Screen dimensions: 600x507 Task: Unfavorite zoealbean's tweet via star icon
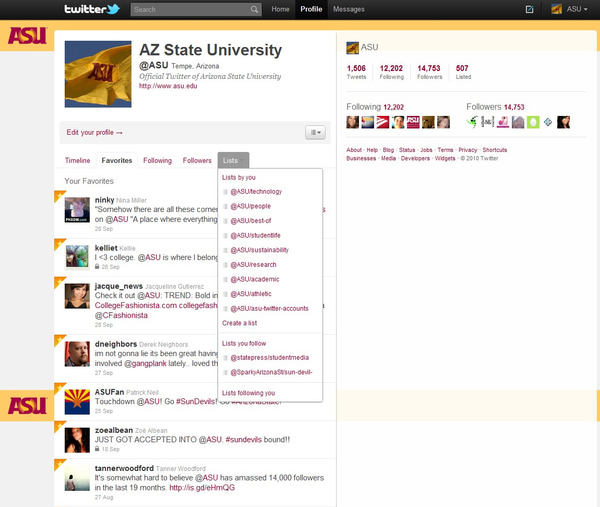tap(59, 426)
